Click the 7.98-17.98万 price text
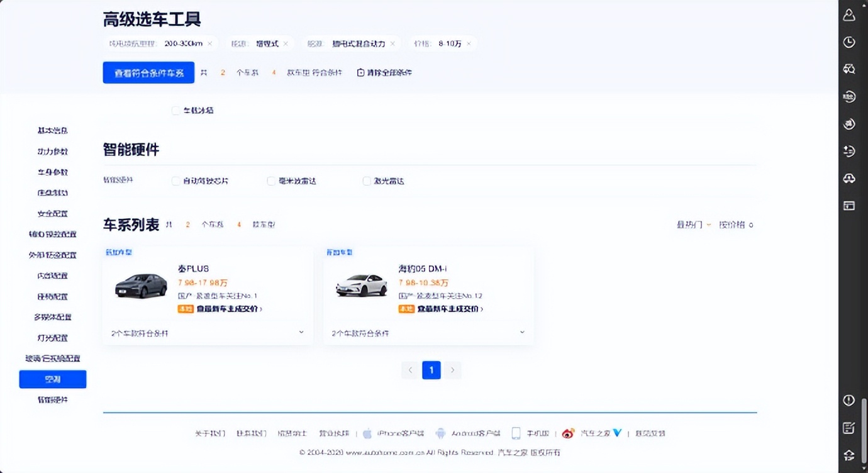This screenshot has height=473, width=868. (x=203, y=283)
